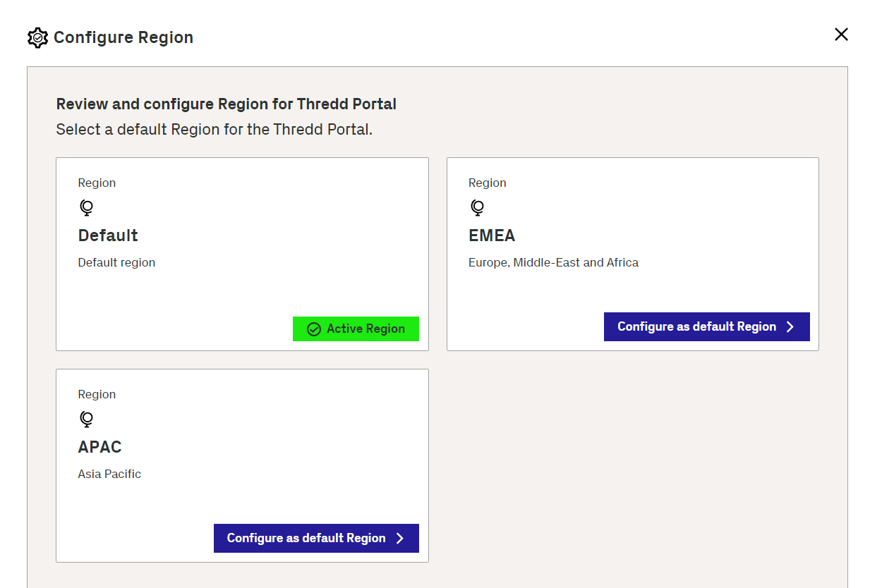The height and width of the screenshot is (588, 870).
Task: Click the 'Configure Region' dialog title
Action: click(123, 37)
